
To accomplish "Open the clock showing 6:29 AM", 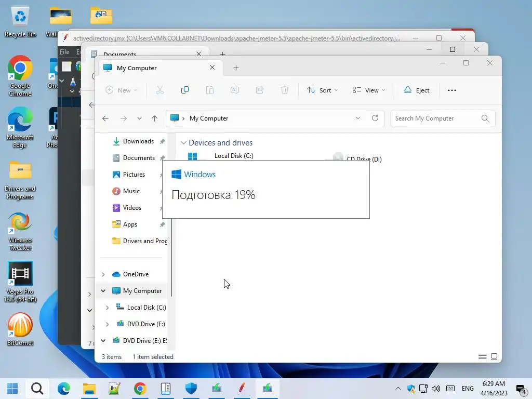I will tap(494, 389).
